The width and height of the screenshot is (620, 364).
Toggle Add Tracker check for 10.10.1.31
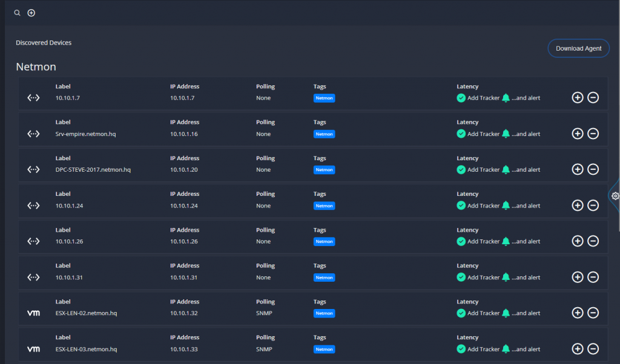pyautogui.click(x=461, y=278)
